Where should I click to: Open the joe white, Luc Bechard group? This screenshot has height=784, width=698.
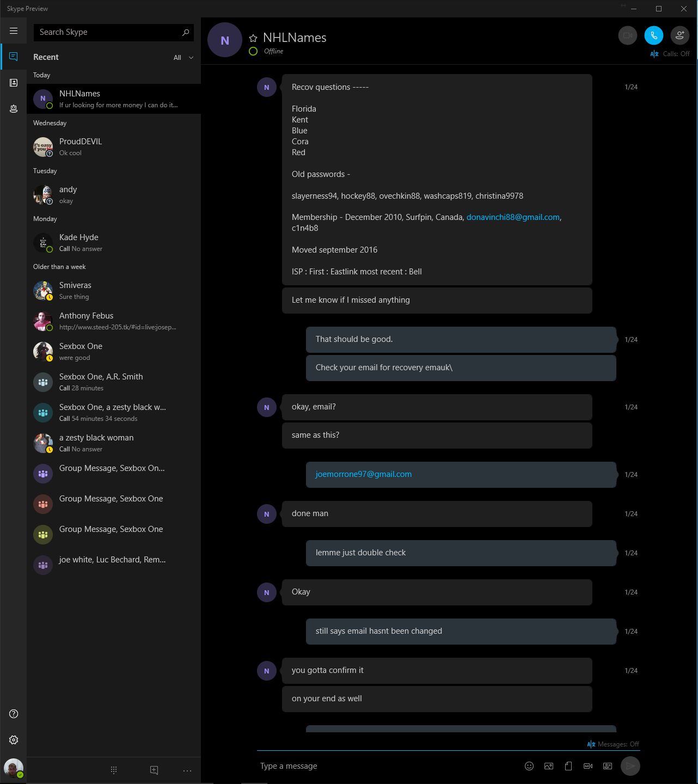tap(114, 565)
